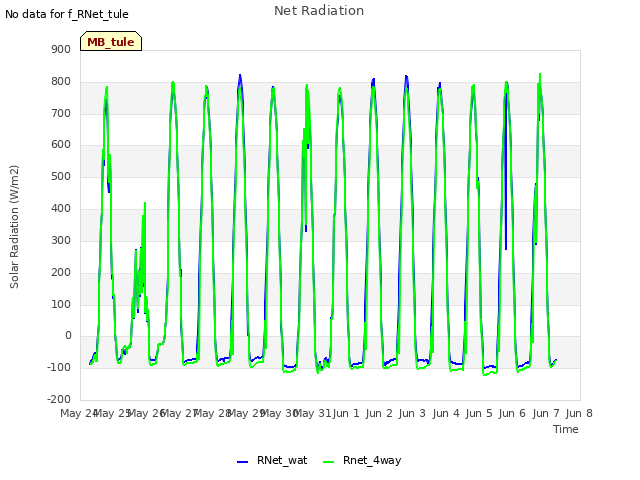Click the 900 y-axis tick label
The width and height of the screenshot is (640, 480).
61,49
